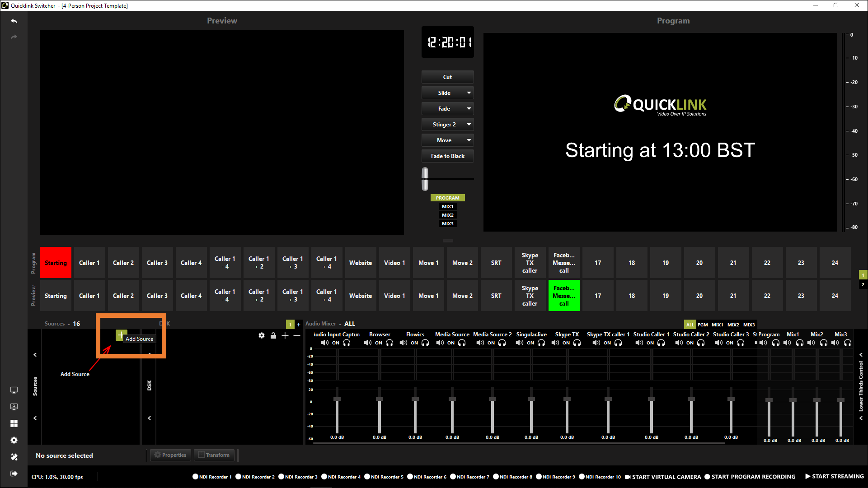Click the undo arrow icon
Screen dimensions: 868x488
(14, 21)
